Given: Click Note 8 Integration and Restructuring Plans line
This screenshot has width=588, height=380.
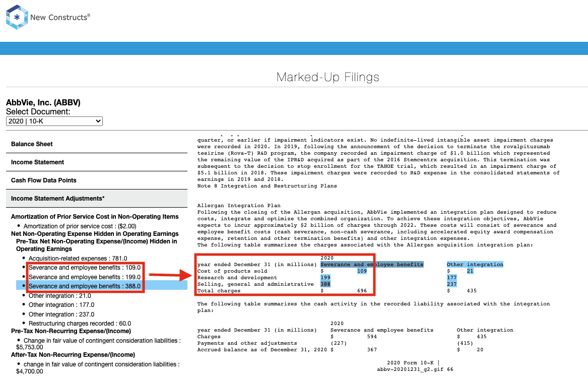Looking at the screenshot, I should pyautogui.click(x=267, y=185).
